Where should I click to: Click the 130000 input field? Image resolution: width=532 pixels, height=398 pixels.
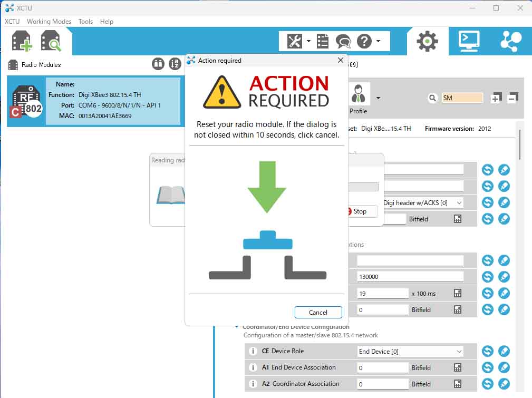click(410, 277)
